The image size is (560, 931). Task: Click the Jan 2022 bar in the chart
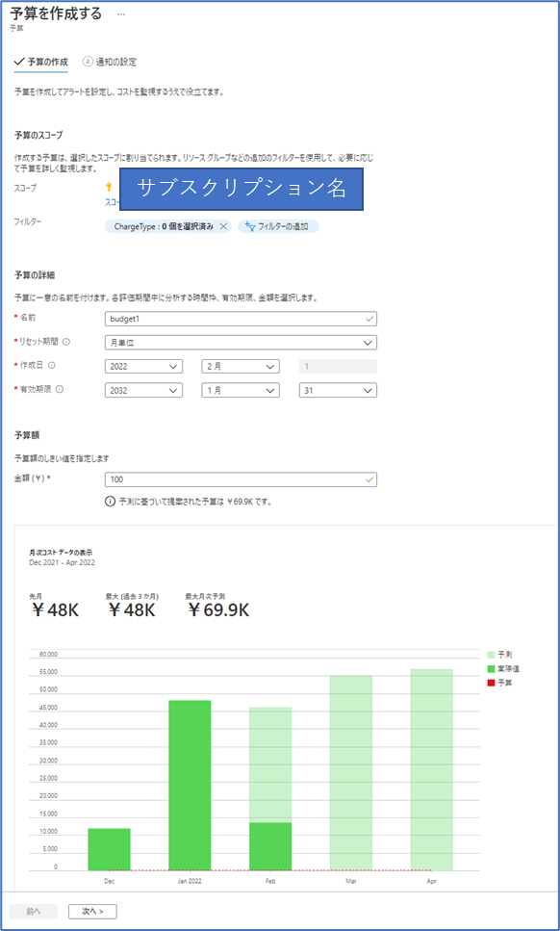(x=190, y=786)
